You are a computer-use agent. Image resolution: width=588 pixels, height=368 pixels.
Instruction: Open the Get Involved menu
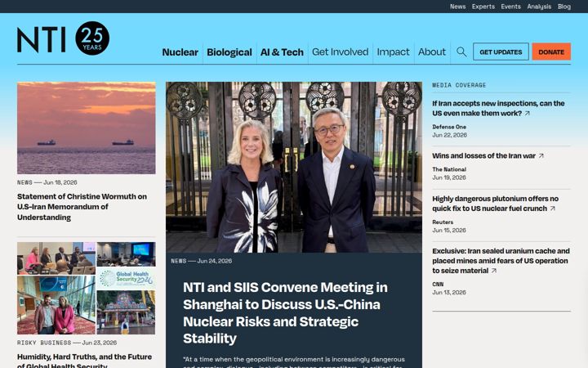tap(340, 52)
